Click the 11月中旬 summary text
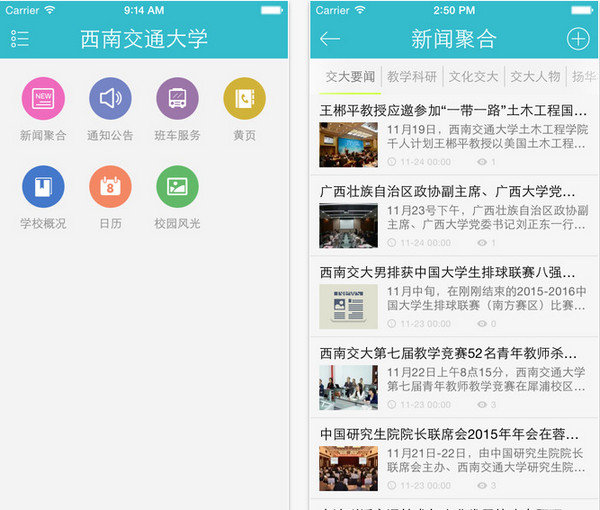 (x=486, y=298)
